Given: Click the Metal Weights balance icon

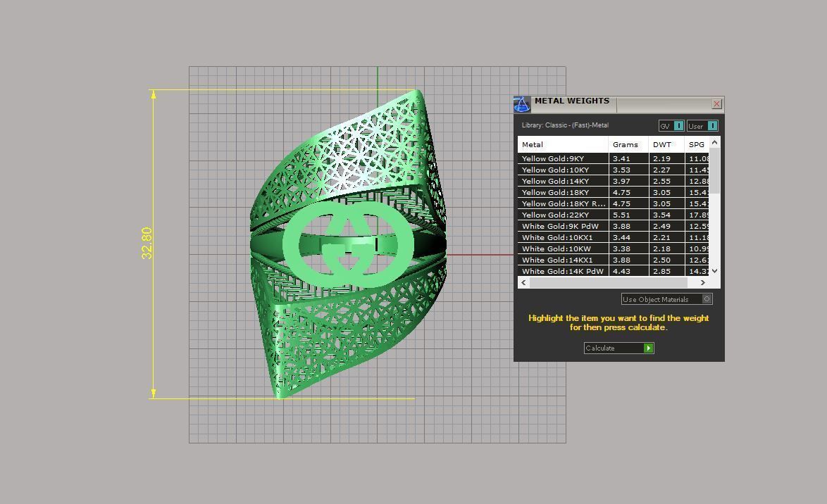Looking at the screenshot, I should click(x=521, y=104).
